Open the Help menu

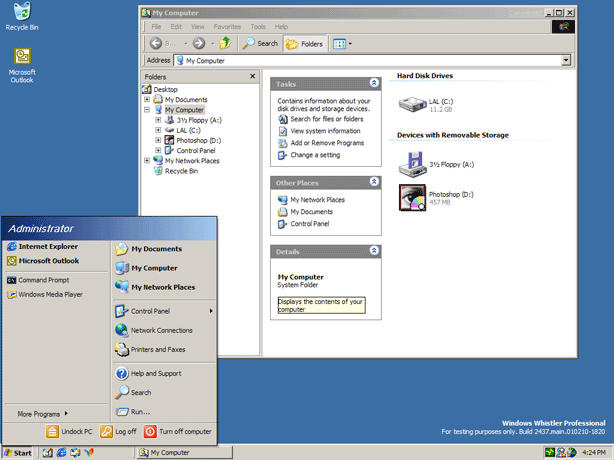click(281, 27)
